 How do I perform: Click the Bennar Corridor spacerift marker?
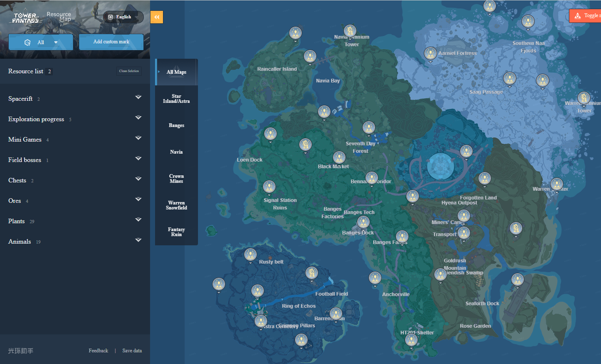click(x=372, y=178)
